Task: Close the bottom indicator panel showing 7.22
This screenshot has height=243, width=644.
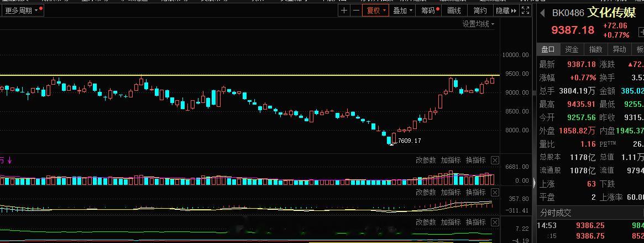Action: (x=495, y=222)
